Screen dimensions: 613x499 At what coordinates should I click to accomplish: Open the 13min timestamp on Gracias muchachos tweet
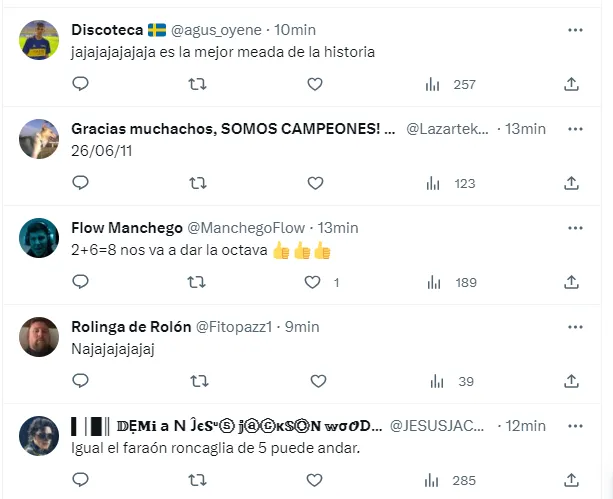click(525, 129)
